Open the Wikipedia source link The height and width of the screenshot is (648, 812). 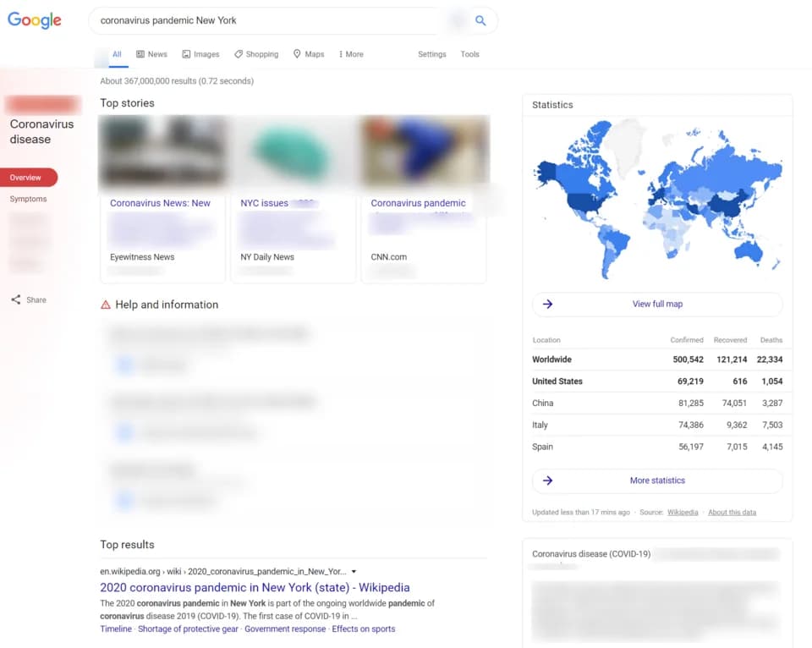[x=683, y=513]
